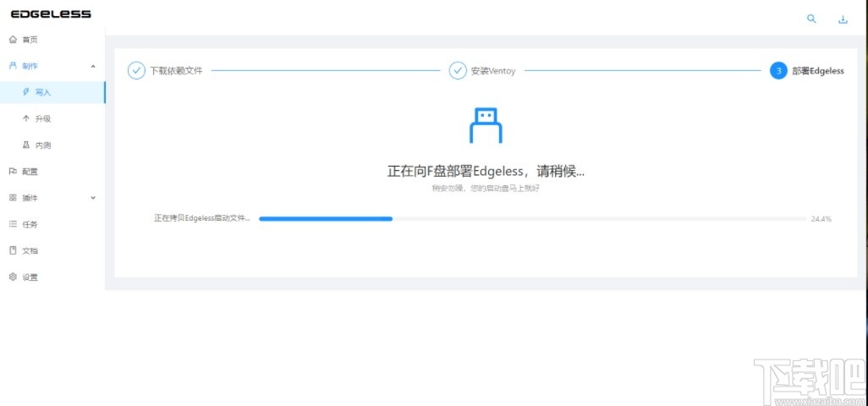
Task: Expand the 插件 submenu chevron
Action: click(x=93, y=198)
